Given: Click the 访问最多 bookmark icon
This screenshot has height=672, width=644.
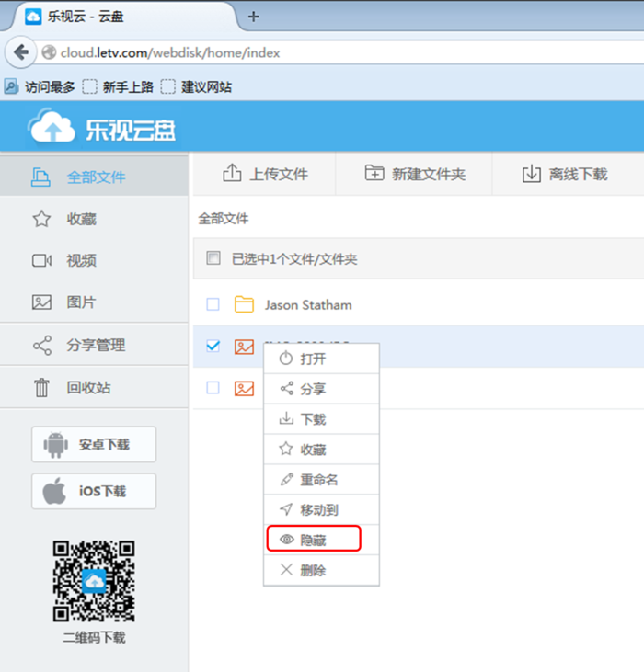Looking at the screenshot, I should (11, 86).
